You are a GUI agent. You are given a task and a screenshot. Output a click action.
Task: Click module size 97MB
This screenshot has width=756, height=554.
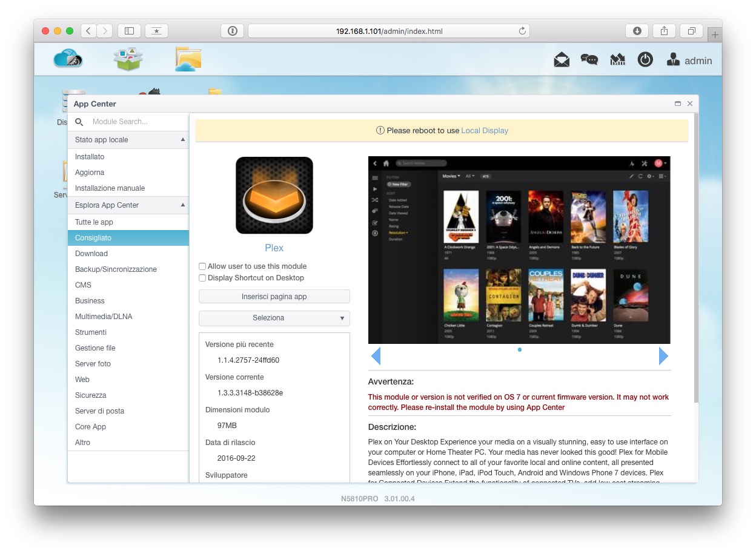[x=227, y=426]
